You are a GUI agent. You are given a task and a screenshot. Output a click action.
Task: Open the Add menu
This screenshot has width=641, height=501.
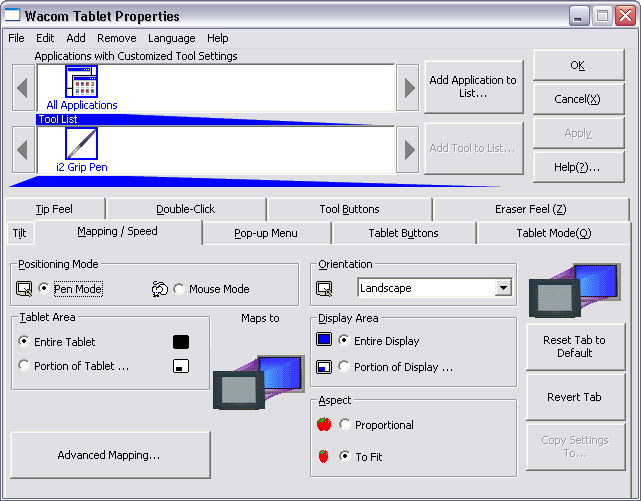[76, 38]
